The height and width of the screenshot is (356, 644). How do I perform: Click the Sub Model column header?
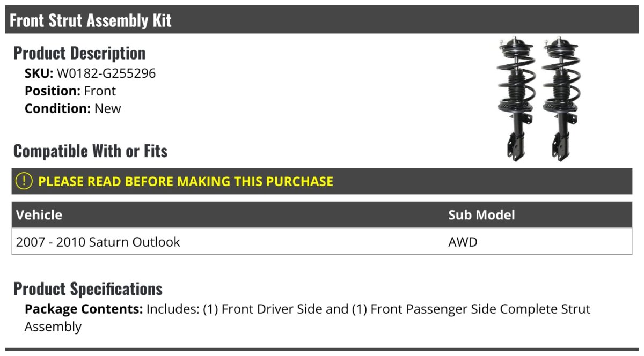[481, 215]
